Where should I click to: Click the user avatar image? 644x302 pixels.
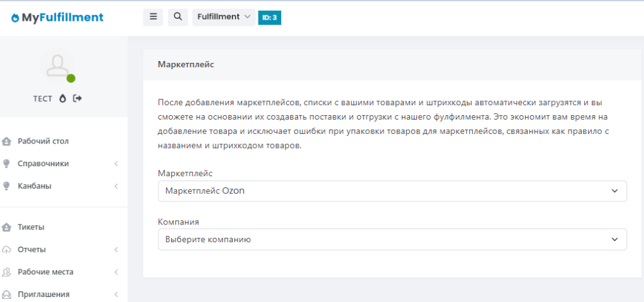point(57,65)
